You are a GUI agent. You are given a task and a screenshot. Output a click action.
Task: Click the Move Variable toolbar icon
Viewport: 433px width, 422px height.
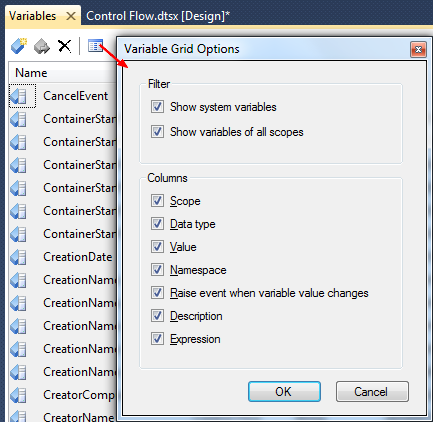coord(42,46)
